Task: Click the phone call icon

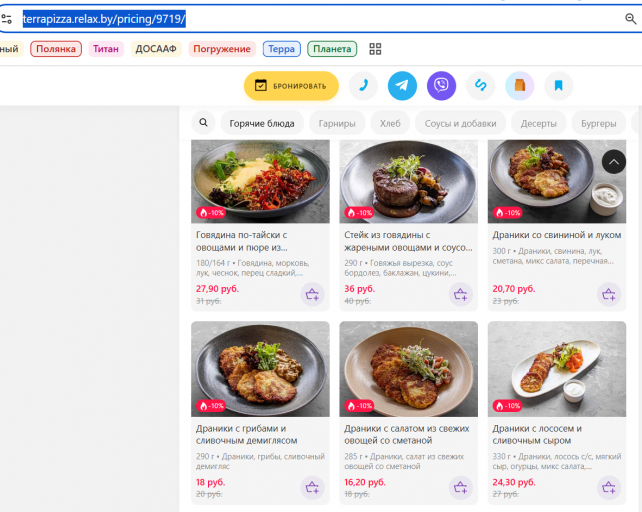Action: (x=363, y=86)
